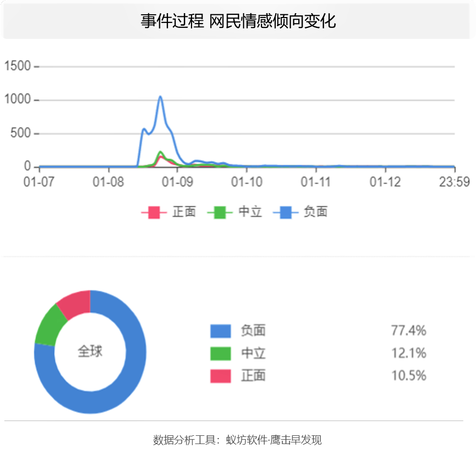Click the red positive segment of donut chart
The height and width of the screenshot is (455, 476).
75,303
